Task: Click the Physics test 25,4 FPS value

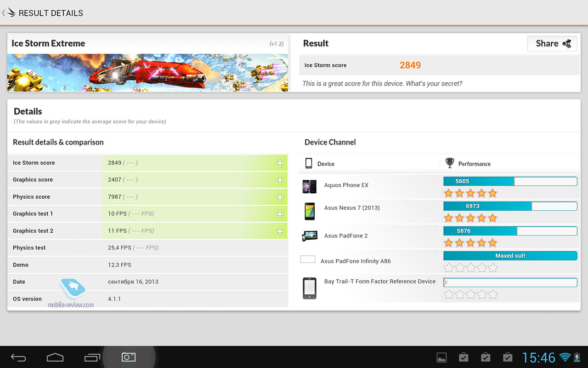Action: [119, 248]
